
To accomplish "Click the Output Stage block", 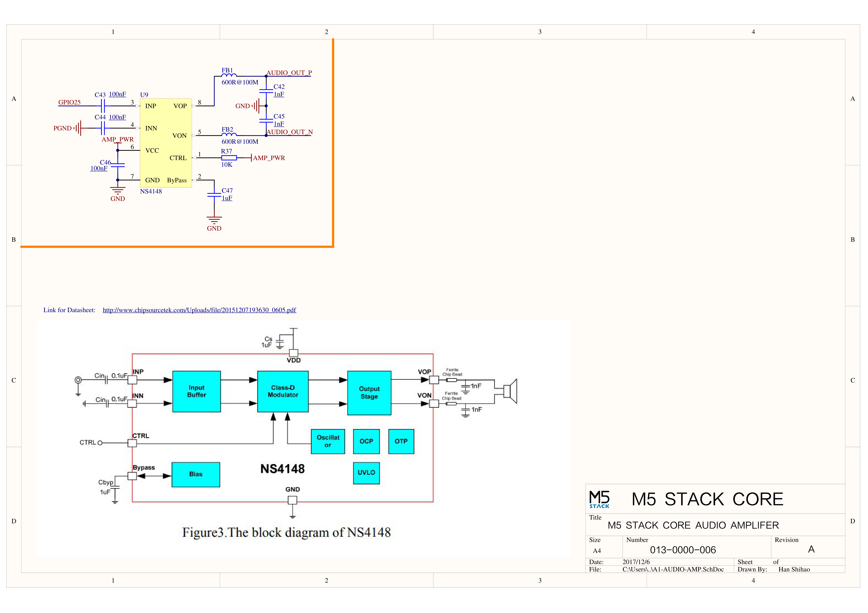I will point(369,393).
